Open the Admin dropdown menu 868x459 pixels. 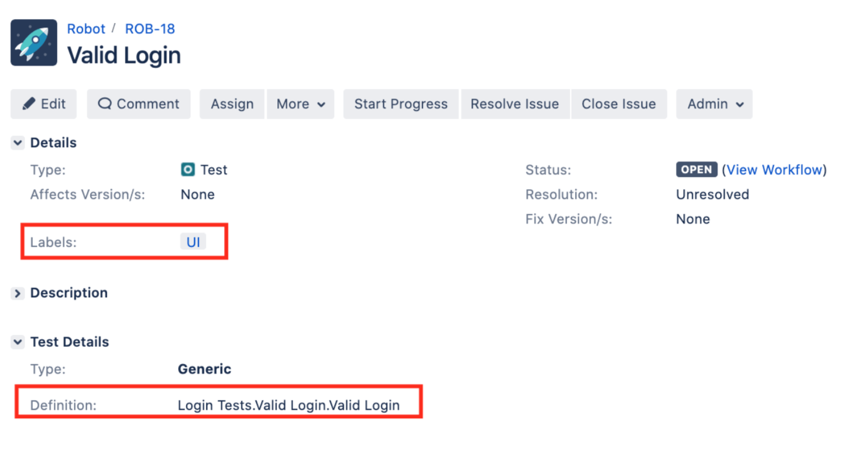click(x=714, y=104)
